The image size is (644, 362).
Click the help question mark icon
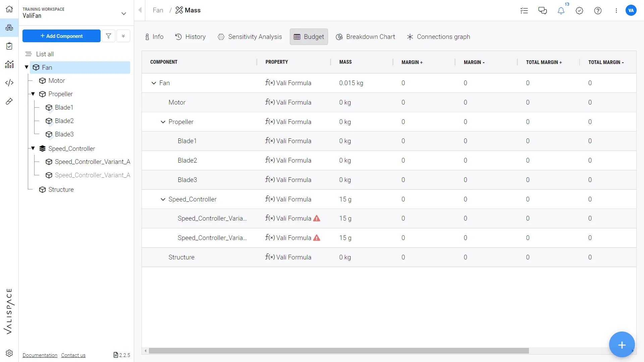click(598, 11)
